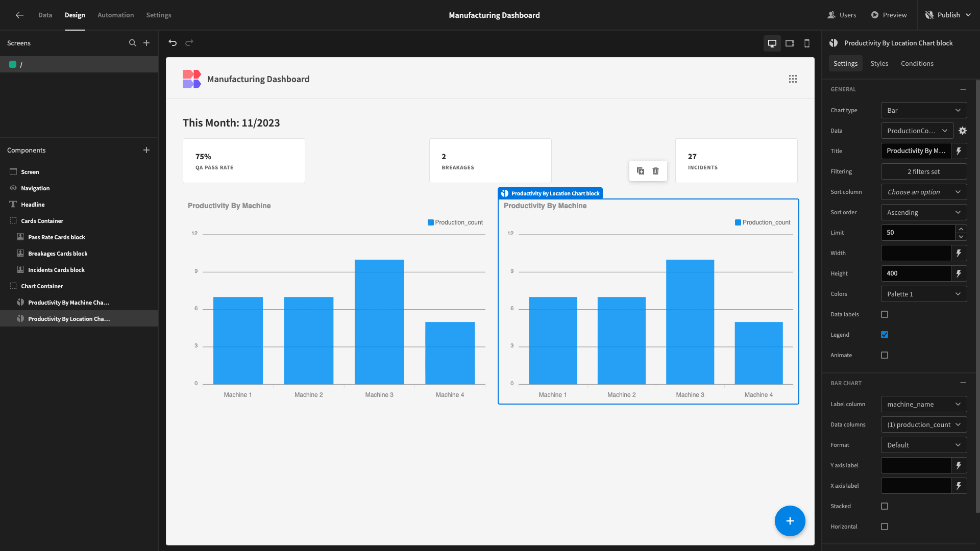Image resolution: width=980 pixels, height=551 pixels.
Task: Toggle the Data labels checkbox
Action: click(x=885, y=314)
